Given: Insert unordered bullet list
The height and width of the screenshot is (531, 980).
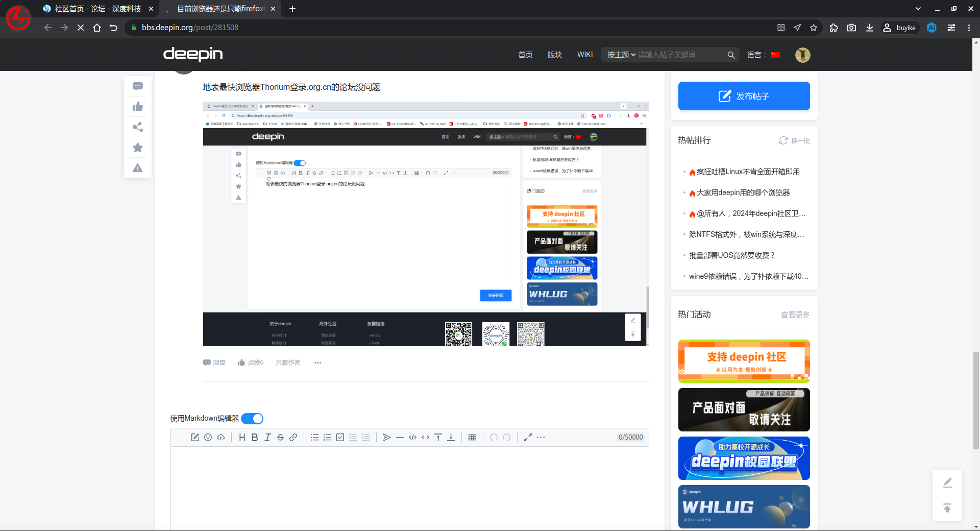Looking at the screenshot, I should (314, 438).
